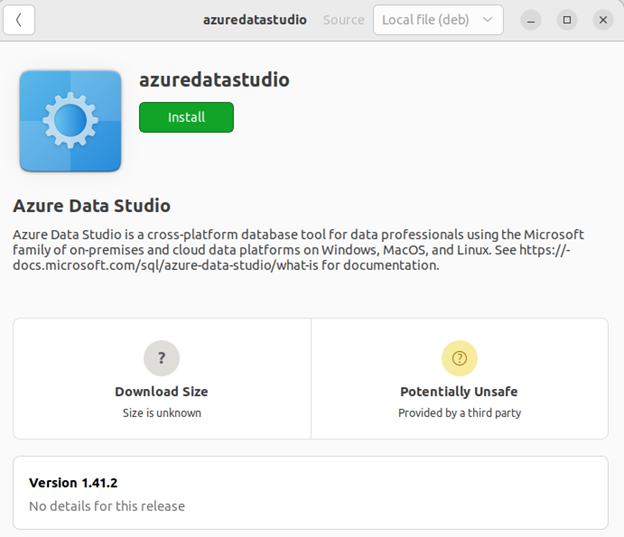Screen dimensions: 624x537
Task: Click the large azuredatastudio name beside icon
Action: click(x=214, y=80)
